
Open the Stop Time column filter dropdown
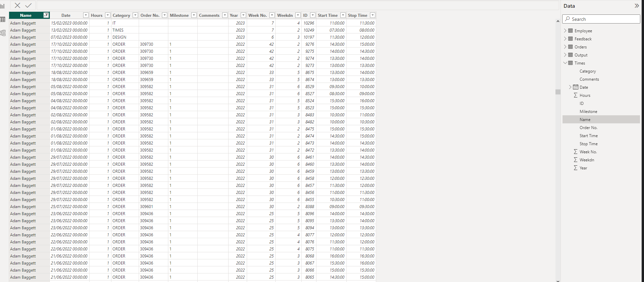point(373,15)
